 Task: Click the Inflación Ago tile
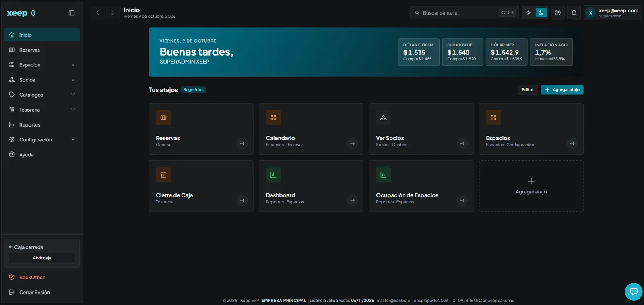click(x=551, y=52)
